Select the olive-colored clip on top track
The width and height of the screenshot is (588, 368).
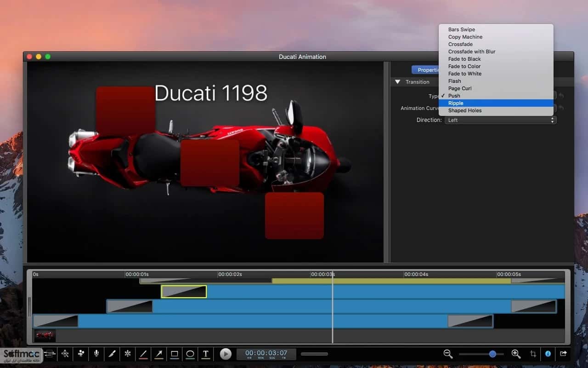pos(391,281)
